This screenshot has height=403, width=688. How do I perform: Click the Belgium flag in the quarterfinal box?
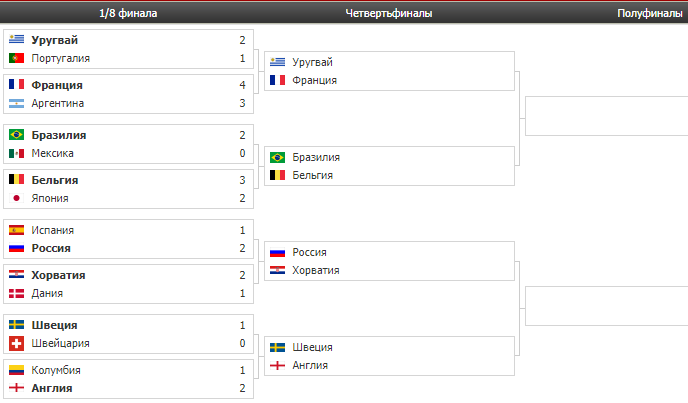click(277, 175)
